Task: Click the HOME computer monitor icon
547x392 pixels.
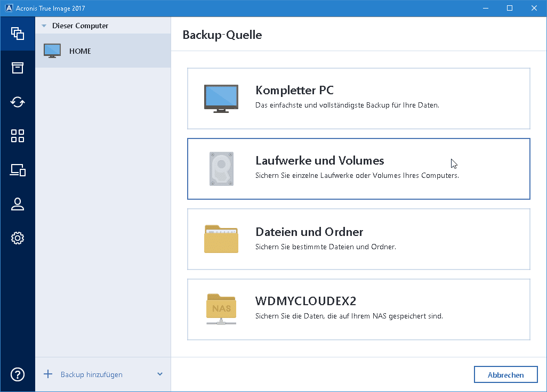Action: tap(52, 51)
